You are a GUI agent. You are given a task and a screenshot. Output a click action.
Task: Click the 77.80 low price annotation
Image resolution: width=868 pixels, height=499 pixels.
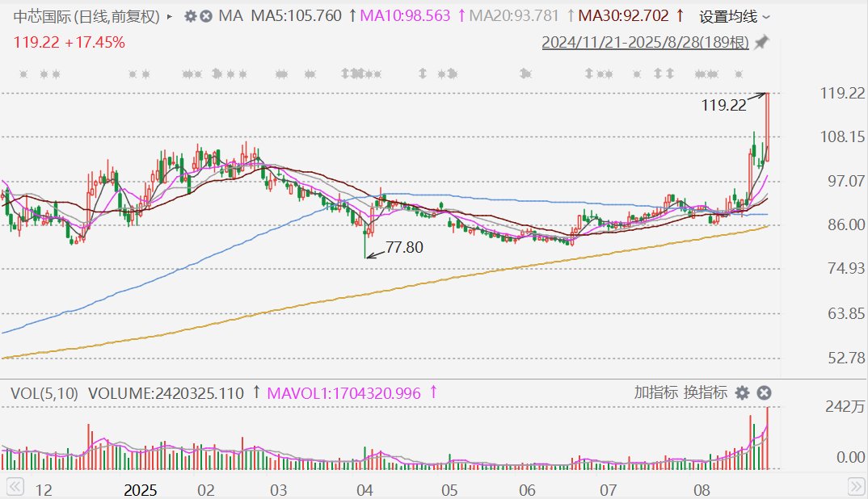[404, 247]
